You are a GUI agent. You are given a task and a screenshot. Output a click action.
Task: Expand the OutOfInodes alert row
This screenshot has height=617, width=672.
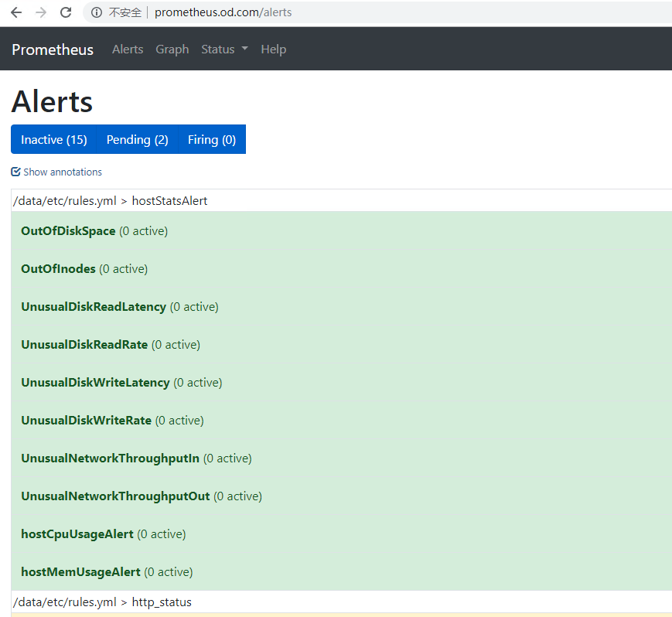click(x=58, y=269)
